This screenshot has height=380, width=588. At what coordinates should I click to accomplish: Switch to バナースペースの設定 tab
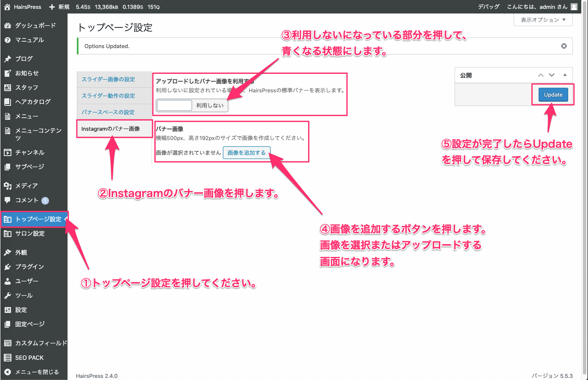108,112
